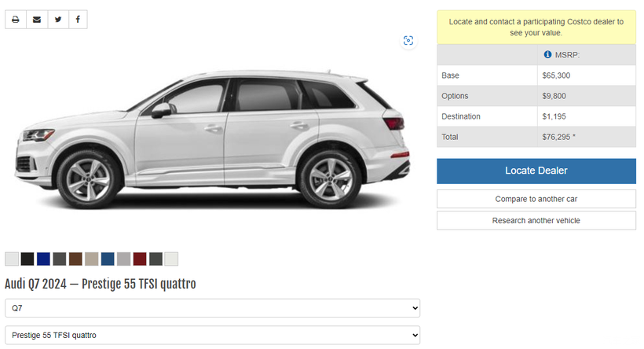This screenshot has height=349, width=644.
Task: Select the beige color swatch
Action: pos(92,259)
